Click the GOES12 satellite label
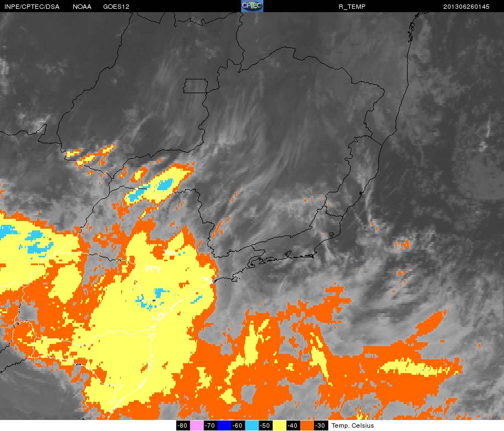 coord(116,7)
